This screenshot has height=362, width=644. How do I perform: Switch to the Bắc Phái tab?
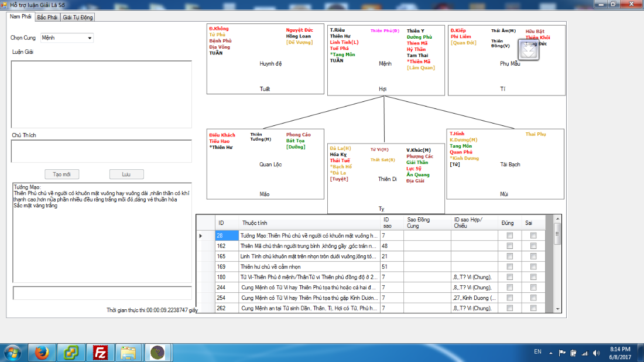click(x=47, y=17)
